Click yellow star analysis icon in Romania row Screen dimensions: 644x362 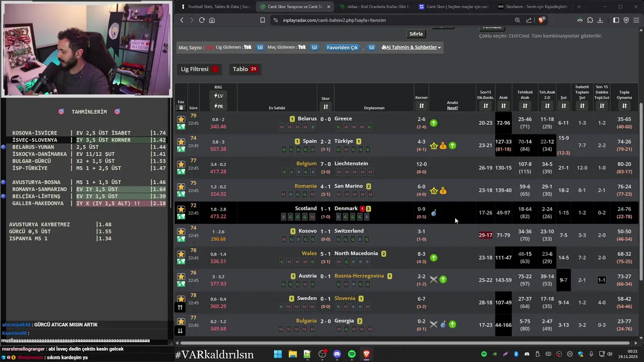click(434, 191)
